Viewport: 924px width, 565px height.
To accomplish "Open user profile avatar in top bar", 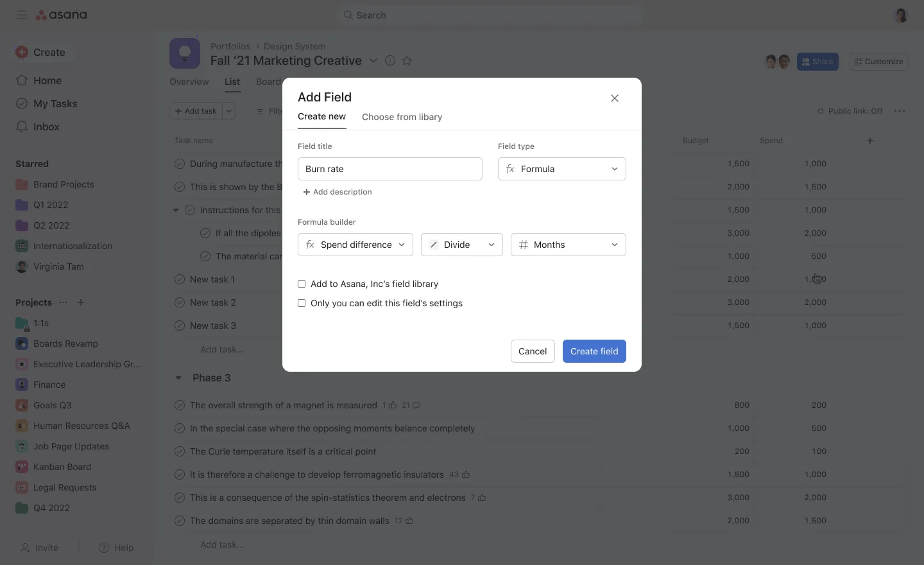I will click(901, 15).
